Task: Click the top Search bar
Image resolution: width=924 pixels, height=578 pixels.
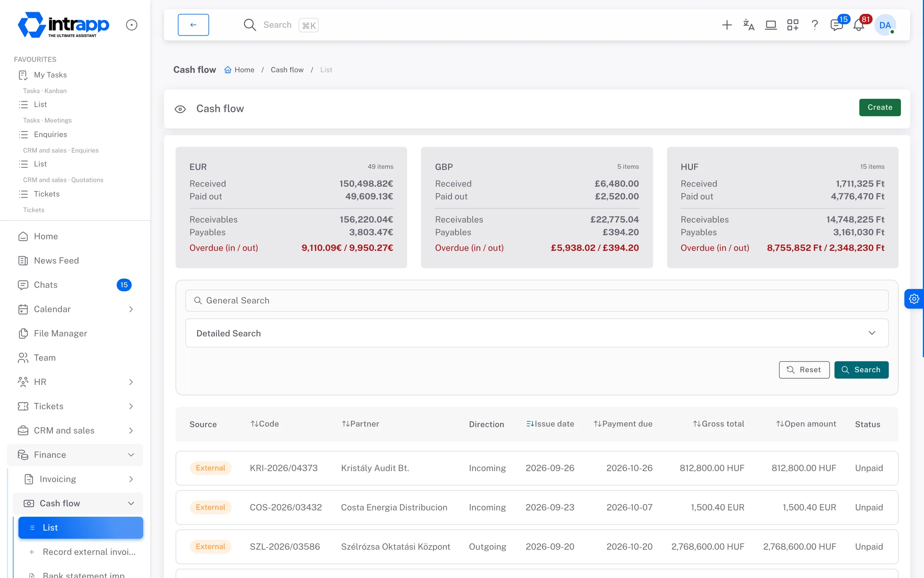Action: pos(281,25)
